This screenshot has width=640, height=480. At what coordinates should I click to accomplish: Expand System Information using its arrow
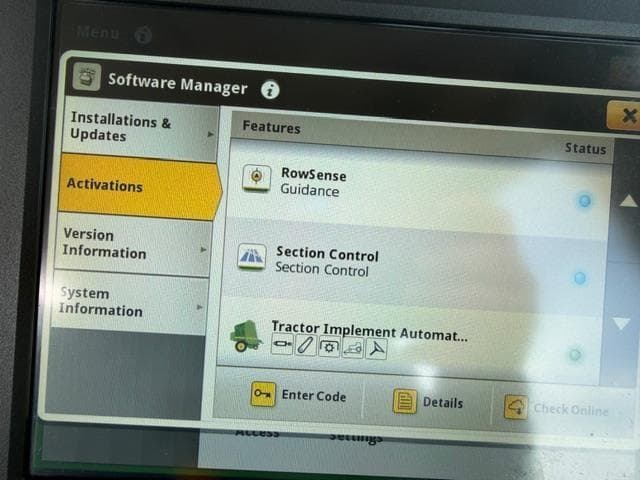click(x=200, y=307)
